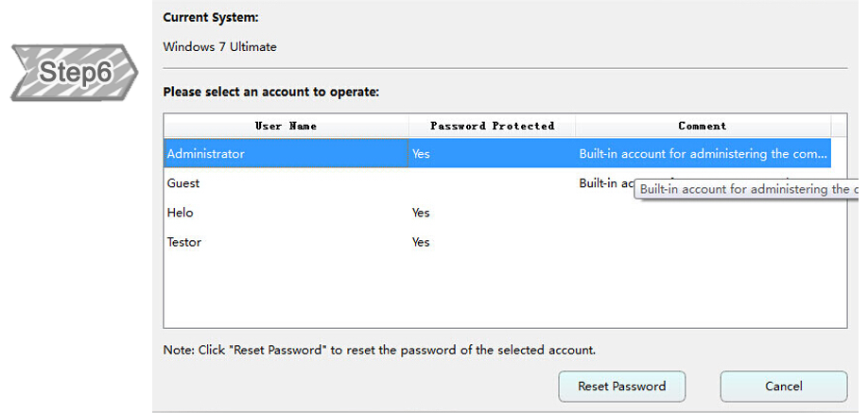The height and width of the screenshot is (413, 868).
Task: Click Administrator's comment cell text
Action: (x=703, y=153)
